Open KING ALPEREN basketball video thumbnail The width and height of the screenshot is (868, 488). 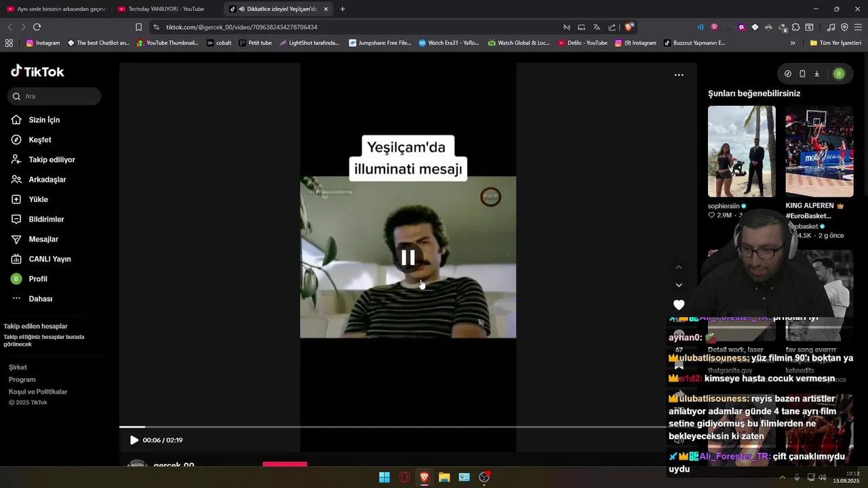[819, 151]
